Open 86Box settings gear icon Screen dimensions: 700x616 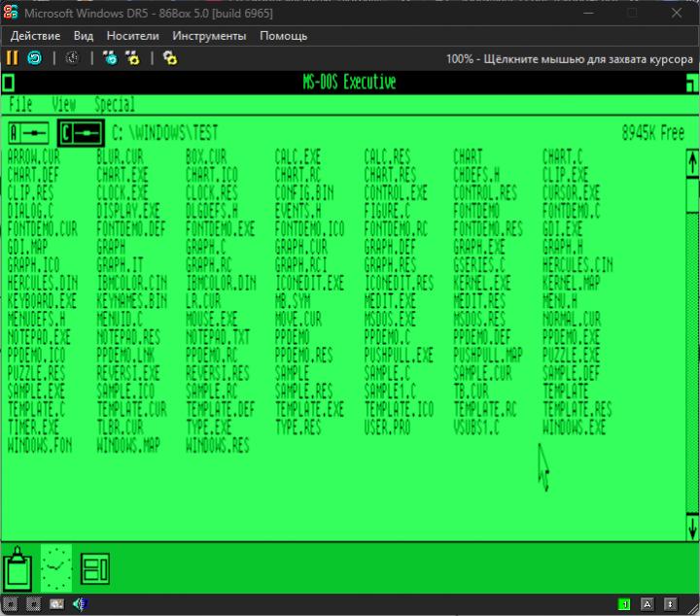169,58
